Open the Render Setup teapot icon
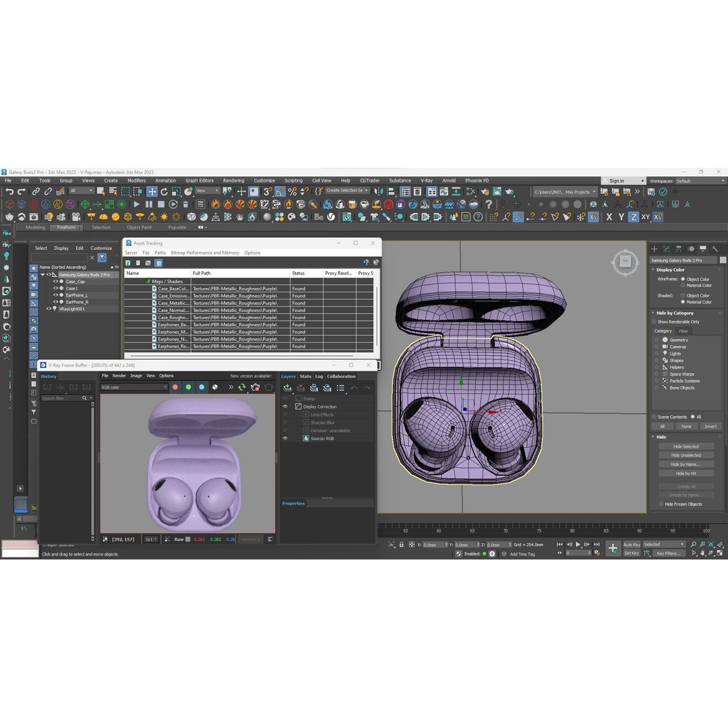This screenshot has height=728, width=728. tap(485, 191)
